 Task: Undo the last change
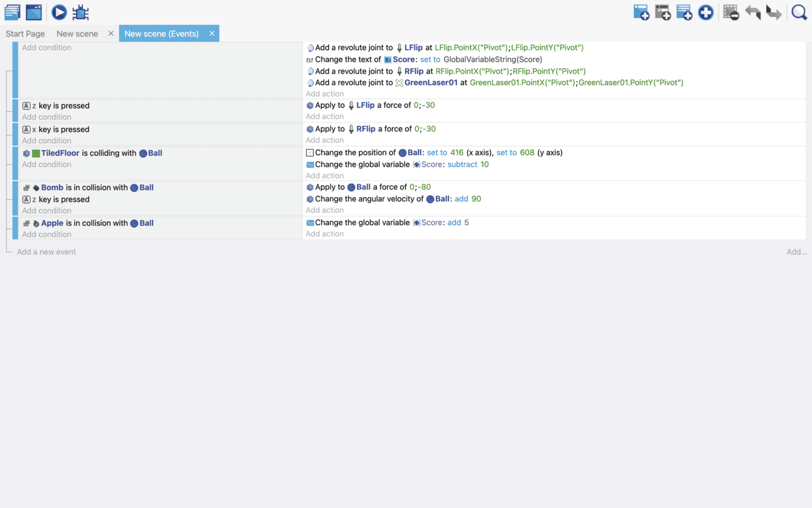pos(753,12)
